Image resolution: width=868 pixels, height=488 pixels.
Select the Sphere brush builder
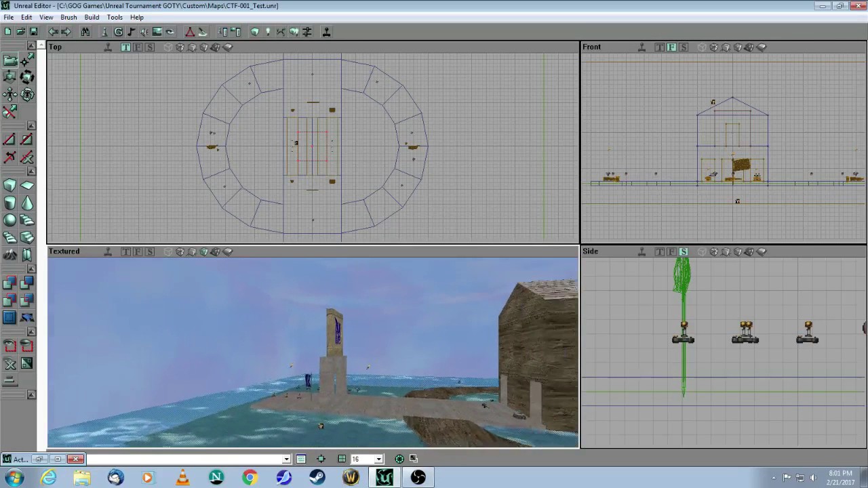10,220
